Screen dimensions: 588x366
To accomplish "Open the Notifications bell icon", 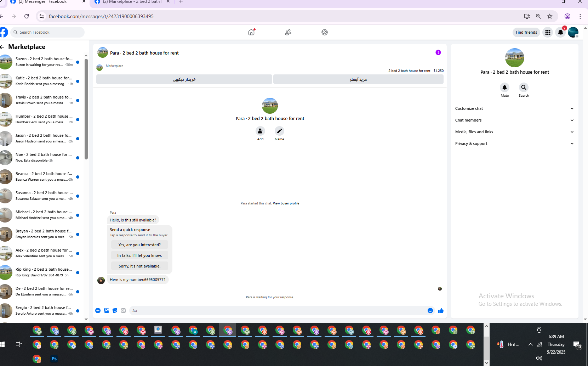I will click(560, 32).
